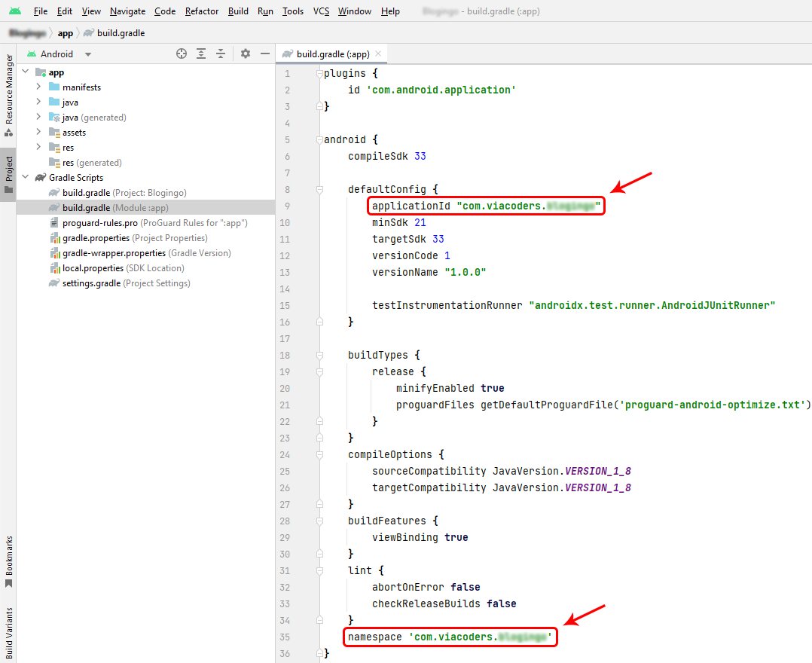Viewport: 812px width, 663px height.
Task: Click the Collapse All icon in Project panel
Action: [221, 53]
